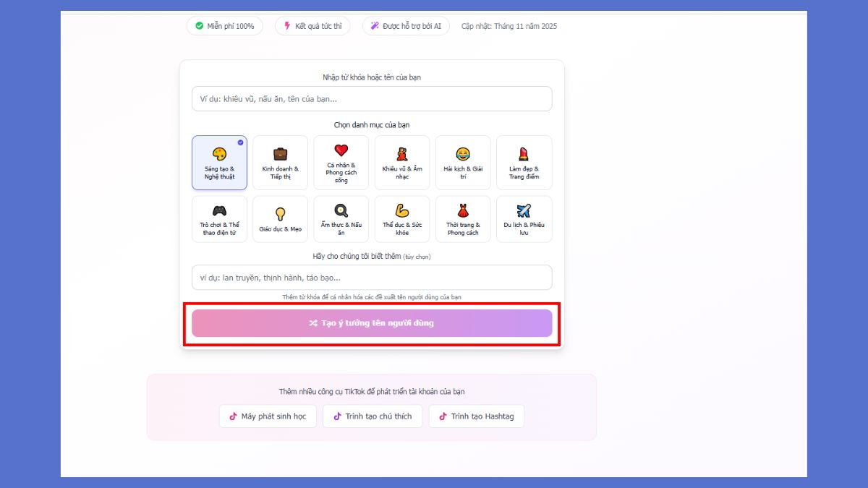Open the Trình tạo chú thích tool
Viewport: 868px width, 488px height.
tap(373, 416)
